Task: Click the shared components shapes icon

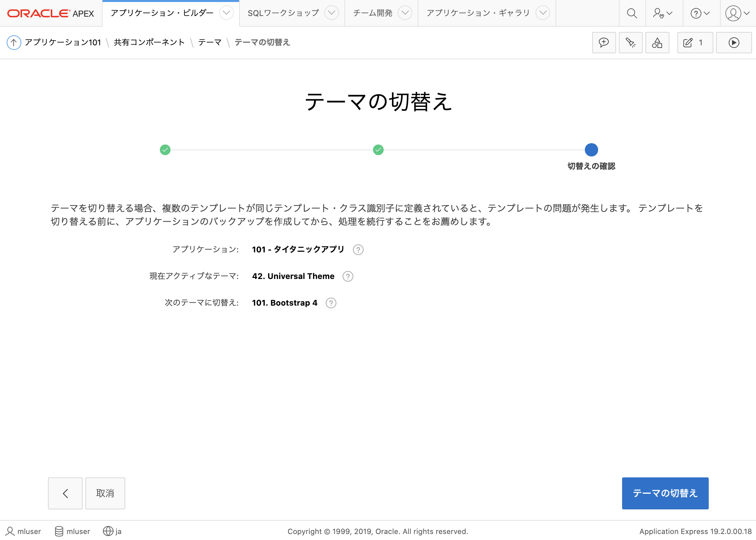Action: [x=657, y=43]
